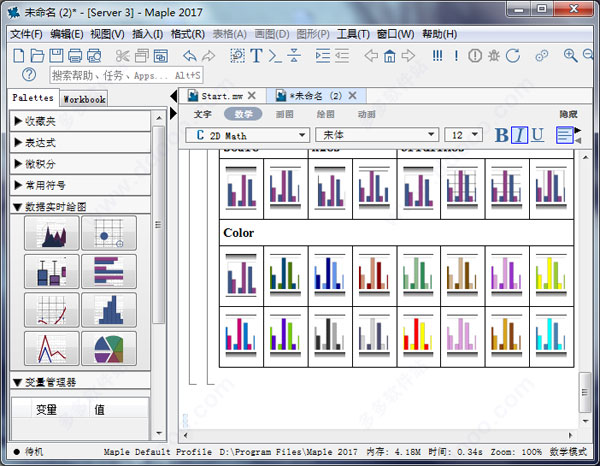Go to home page icon
The height and width of the screenshot is (466, 600).
tap(390, 56)
